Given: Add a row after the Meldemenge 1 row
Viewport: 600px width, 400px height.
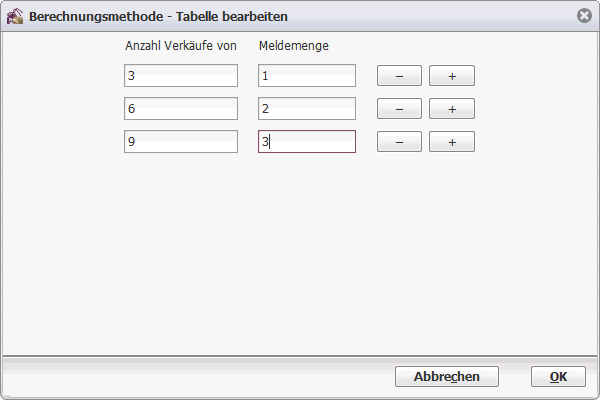Looking at the screenshot, I should point(452,76).
